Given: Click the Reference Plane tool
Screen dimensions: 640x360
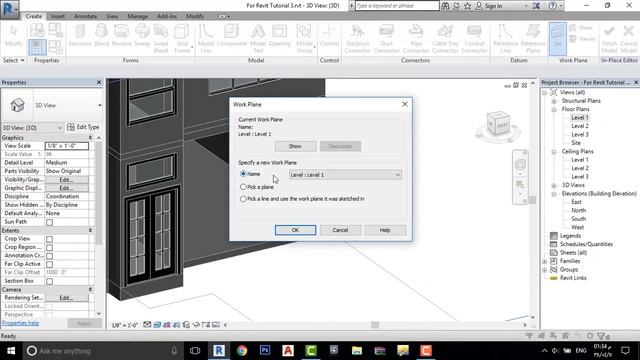Looking at the screenshot, I should pyautogui.click(x=533, y=39).
